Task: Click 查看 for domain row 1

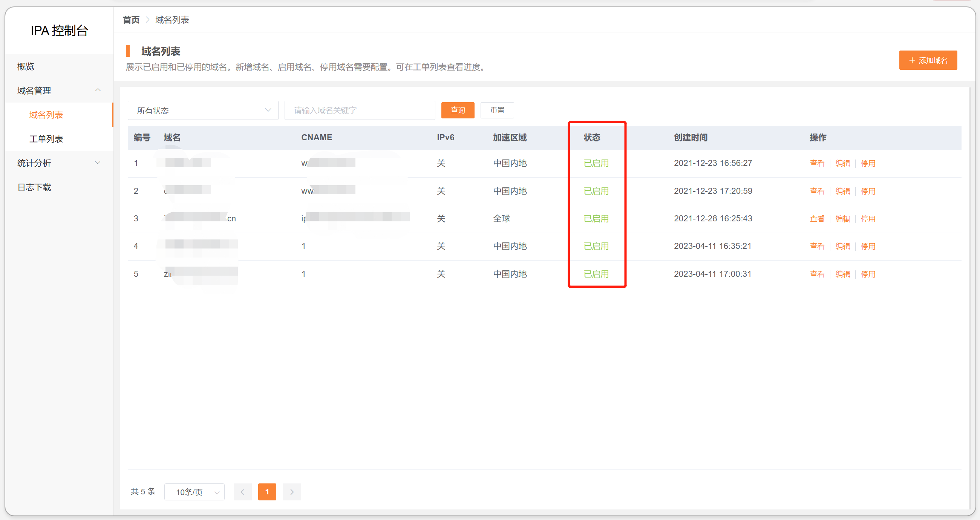Action: pos(816,163)
